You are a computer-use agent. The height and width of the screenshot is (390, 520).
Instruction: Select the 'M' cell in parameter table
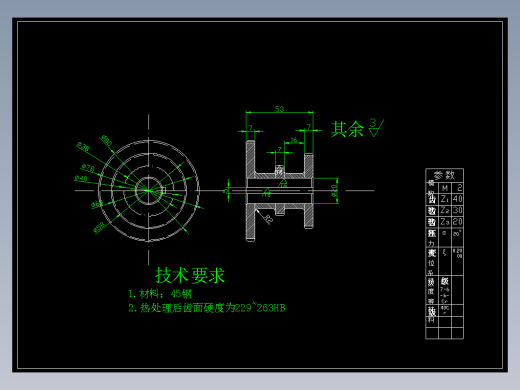point(445,188)
